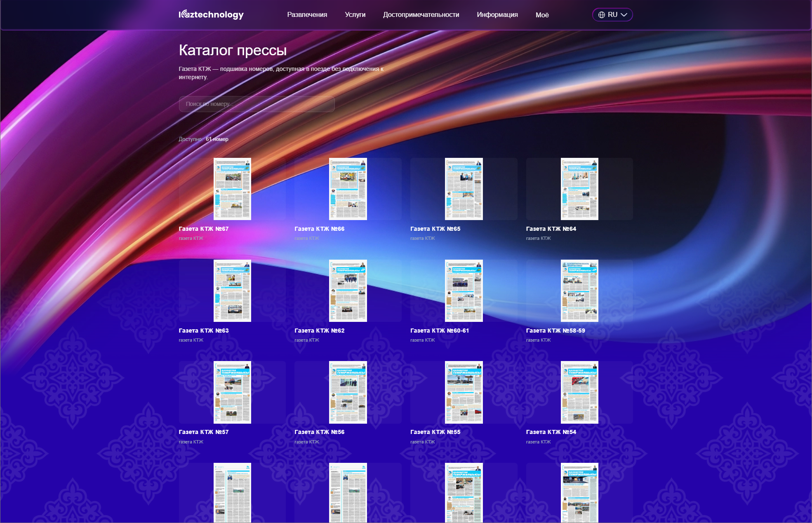Open thumbnail of Газета КТЖ №65
The image size is (812, 523).
(x=464, y=189)
